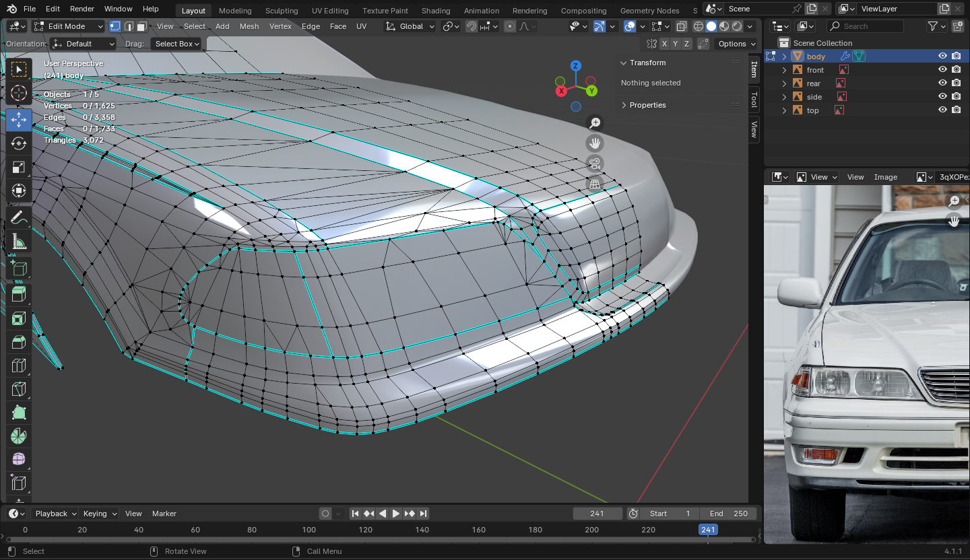Toggle visibility of the top item
This screenshot has height=560, width=970.
tap(942, 110)
